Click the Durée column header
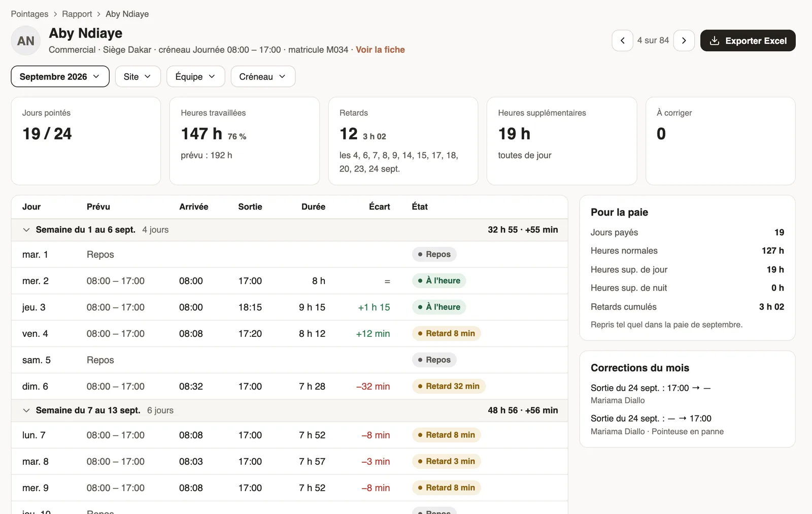Image resolution: width=812 pixels, height=514 pixels. pyautogui.click(x=313, y=207)
